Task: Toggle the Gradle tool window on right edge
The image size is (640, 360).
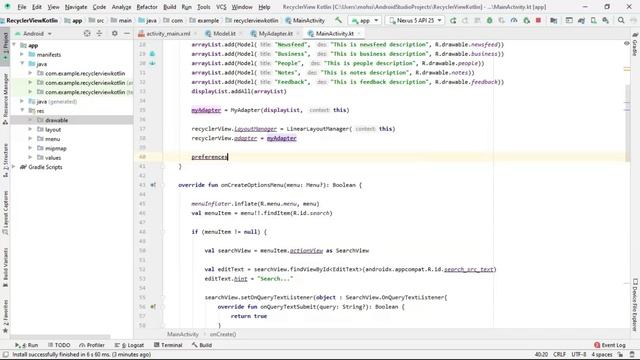Action: click(x=635, y=44)
